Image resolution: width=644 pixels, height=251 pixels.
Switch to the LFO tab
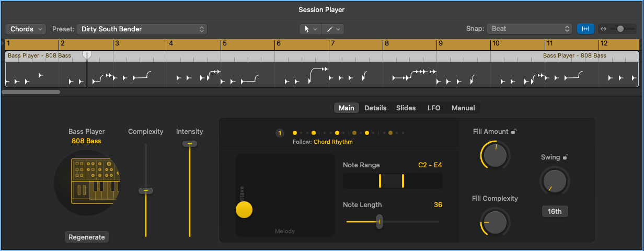coord(434,108)
